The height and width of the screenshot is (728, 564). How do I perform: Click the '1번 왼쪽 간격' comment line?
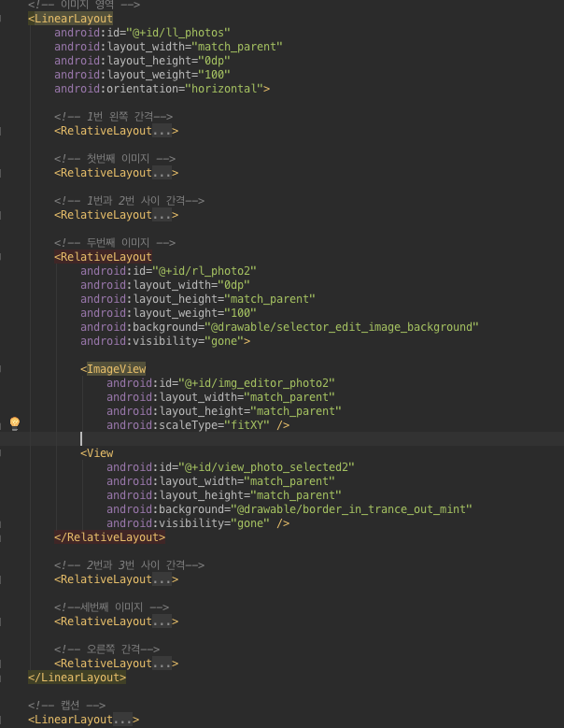tap(113, 117)
